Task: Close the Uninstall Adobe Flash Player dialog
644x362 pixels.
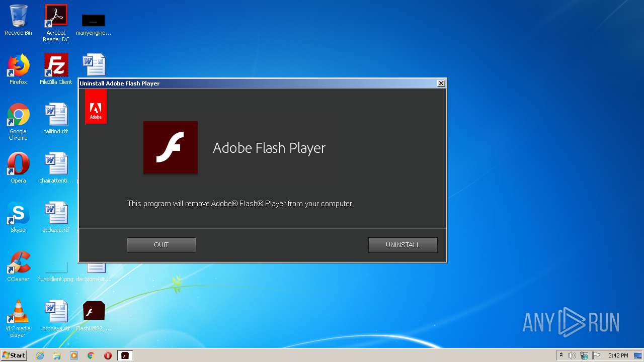Action: pyautogui.click(x=441, y=83)
